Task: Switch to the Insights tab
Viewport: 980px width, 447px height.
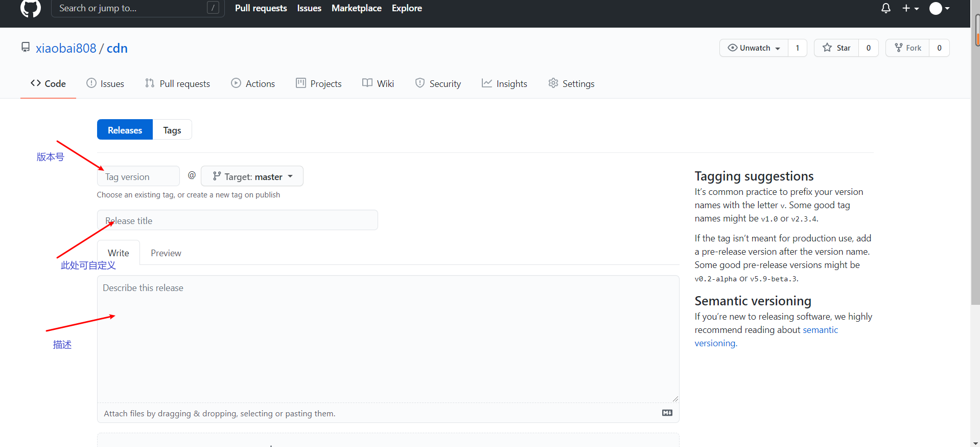Action: pos(504,83)
